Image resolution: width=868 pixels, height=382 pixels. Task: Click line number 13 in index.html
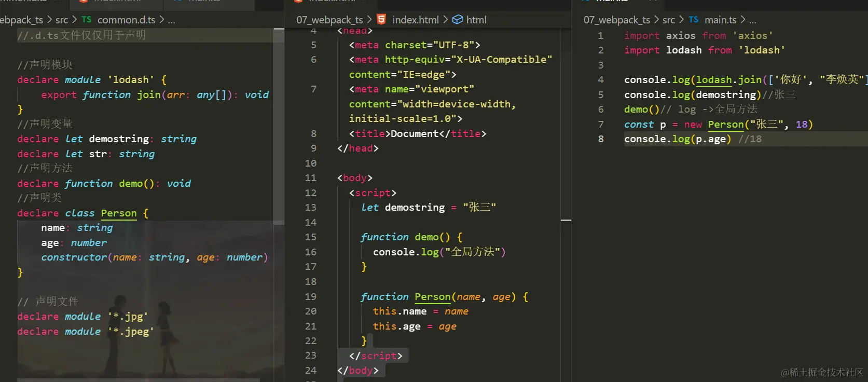(x=310, y=207)
